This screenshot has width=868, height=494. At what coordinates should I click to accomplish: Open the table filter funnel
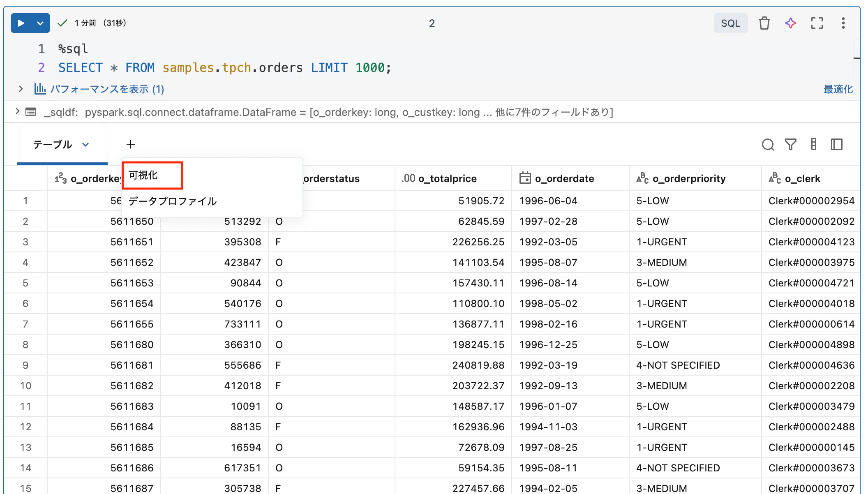click(x=791, y=144)
